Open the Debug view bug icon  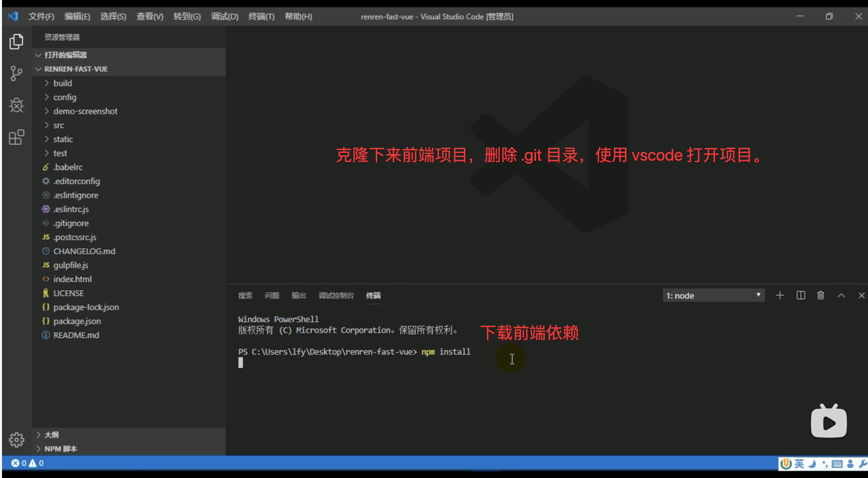pyautogui.click(x=16, y=105)
